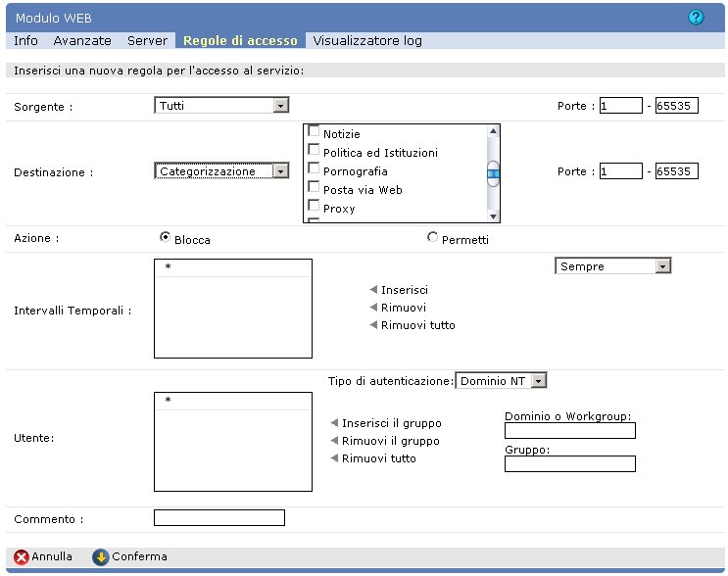Focus the Dominio o Workgroup input field
This screenshot has width=728, height=576.
pos(569,430)
